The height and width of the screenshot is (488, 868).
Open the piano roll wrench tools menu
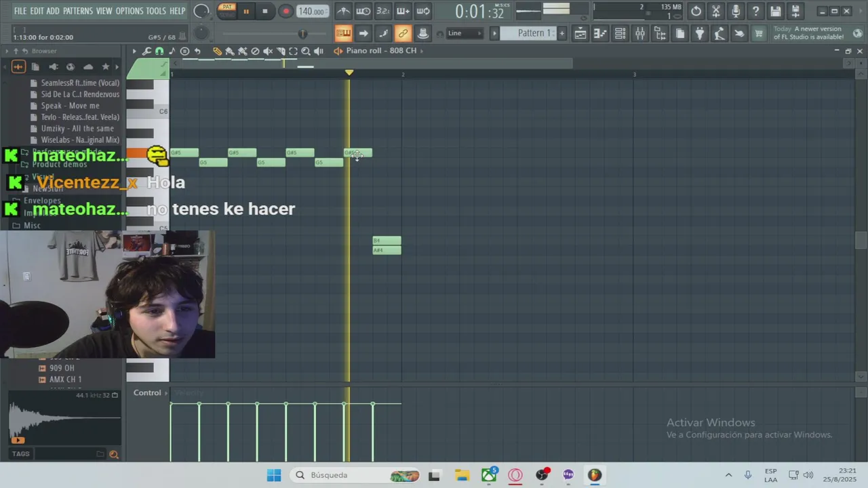[146, 51]
